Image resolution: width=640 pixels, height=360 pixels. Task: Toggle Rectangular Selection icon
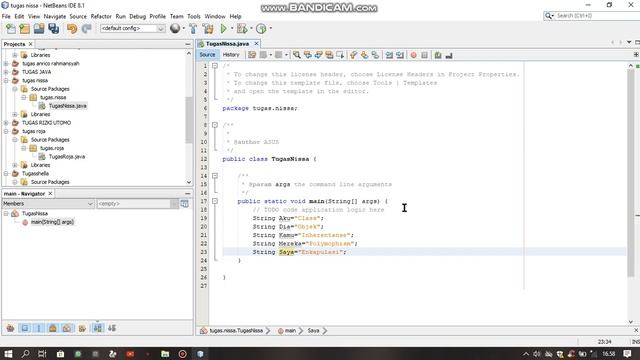click(x=340, y=55)
